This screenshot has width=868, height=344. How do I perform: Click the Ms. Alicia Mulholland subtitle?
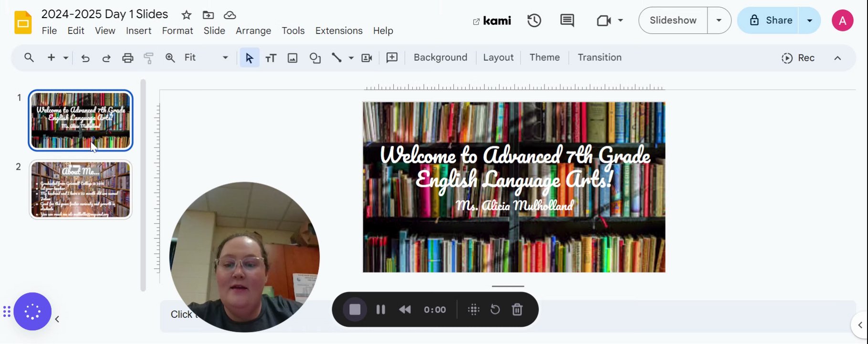[514, 205]
